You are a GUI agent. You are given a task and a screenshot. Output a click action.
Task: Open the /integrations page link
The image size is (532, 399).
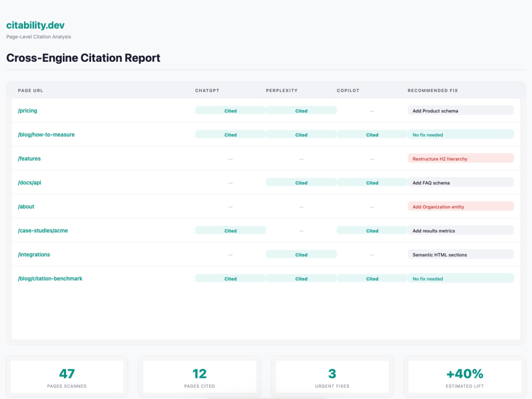(34, 254)
